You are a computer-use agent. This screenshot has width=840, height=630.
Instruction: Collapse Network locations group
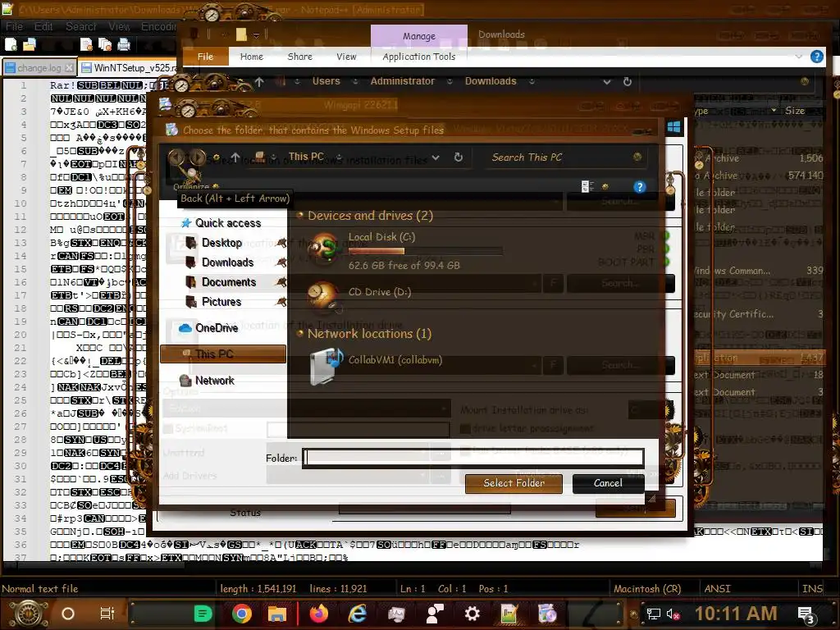[x=299, y=333]
